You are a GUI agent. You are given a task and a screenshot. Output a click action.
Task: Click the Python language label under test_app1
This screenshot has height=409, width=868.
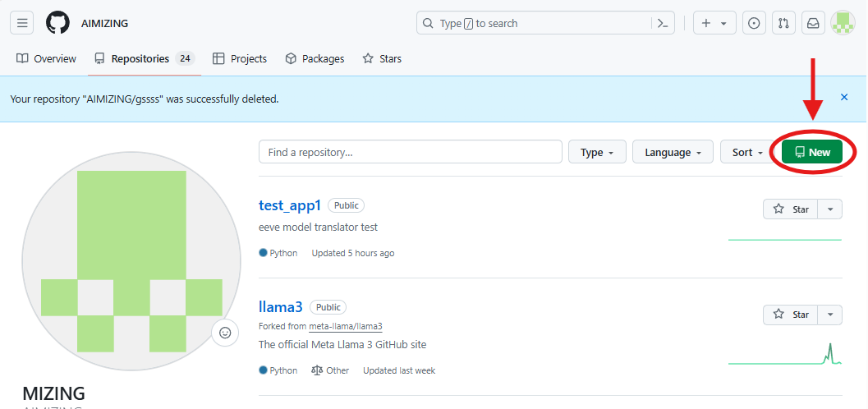point(278,253)
